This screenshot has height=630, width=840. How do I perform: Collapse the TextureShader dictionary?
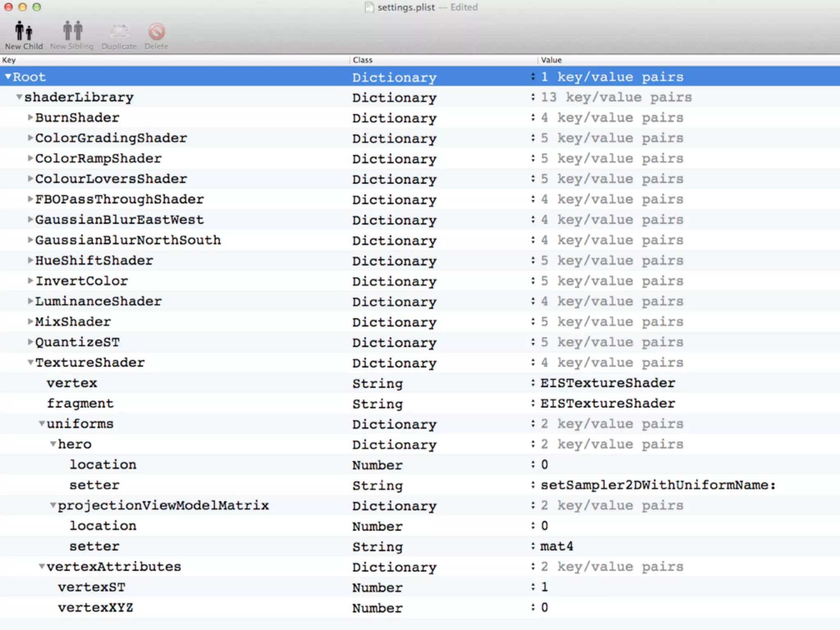pos(30,363)
